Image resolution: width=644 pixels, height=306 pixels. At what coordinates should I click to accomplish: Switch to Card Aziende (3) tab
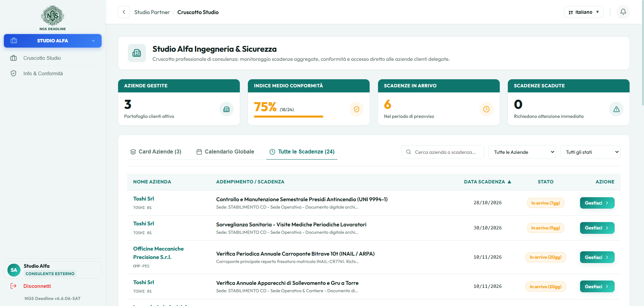coord(156,152)
